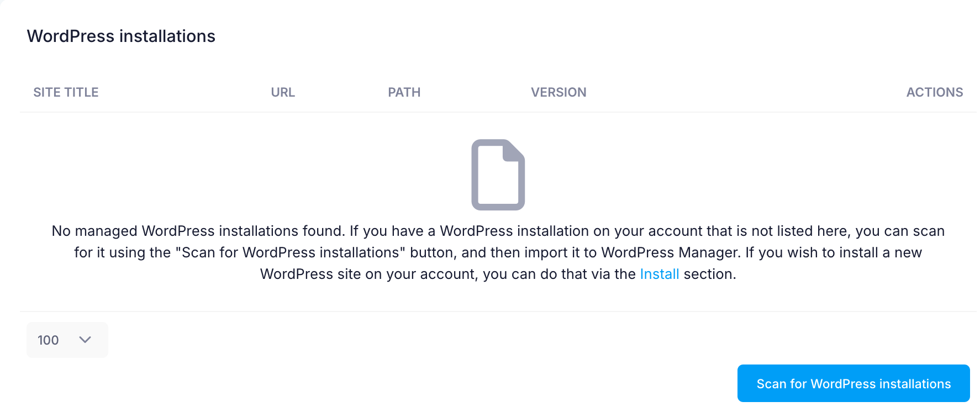Click the ACTIONS column header
This screenshot has width=980, height=412.
click(x=935, y=92)
